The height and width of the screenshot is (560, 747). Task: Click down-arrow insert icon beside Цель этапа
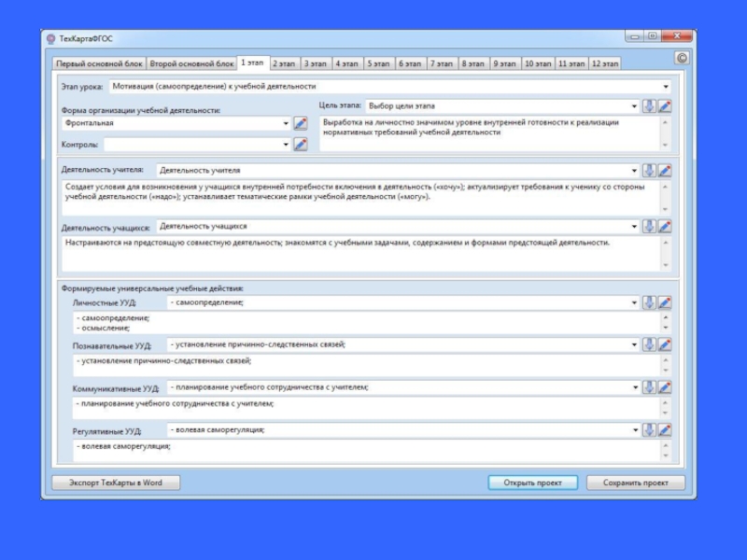click(649, 106)
